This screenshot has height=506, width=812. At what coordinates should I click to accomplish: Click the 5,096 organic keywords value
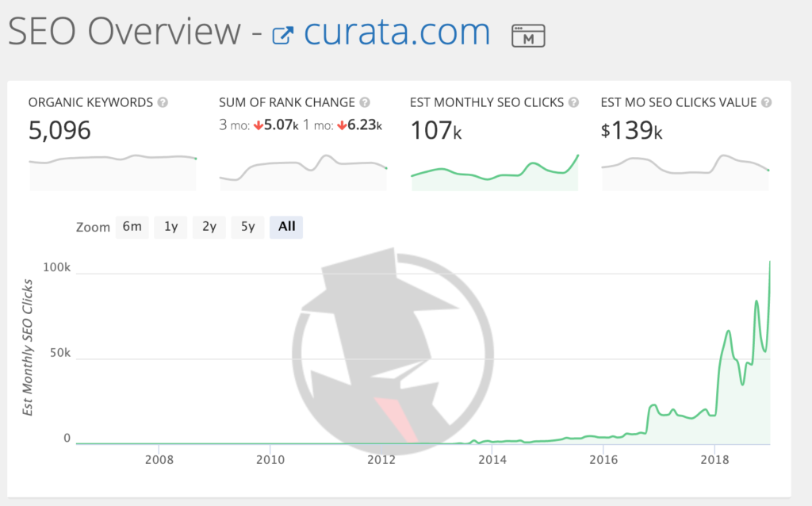59,131
